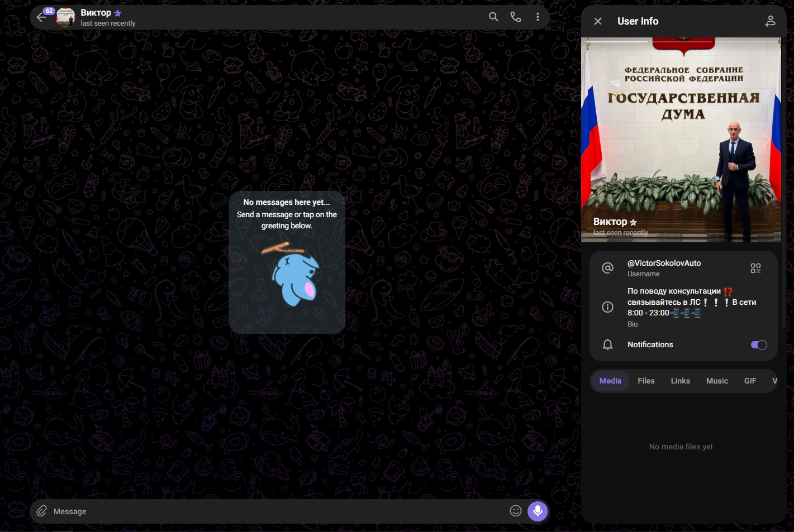Click Виктор's avatar in the chat header
The width and height of the screenshot is (794, 532).
point(65,17)
